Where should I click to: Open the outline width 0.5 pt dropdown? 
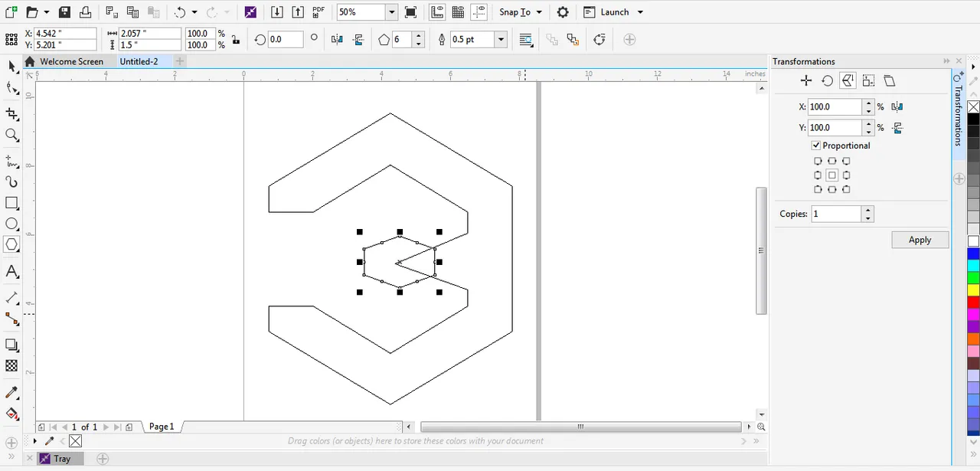coord(501,39)
